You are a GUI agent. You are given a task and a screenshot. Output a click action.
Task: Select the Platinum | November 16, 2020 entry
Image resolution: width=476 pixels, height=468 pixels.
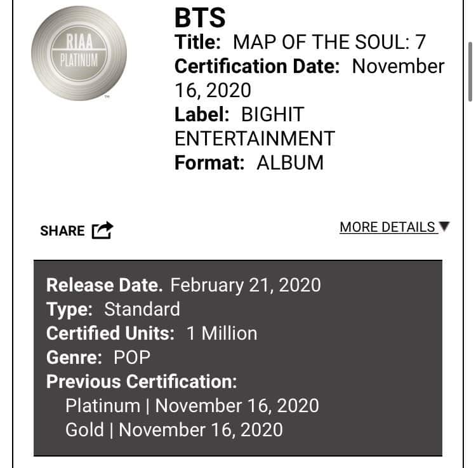click(192, 406)
